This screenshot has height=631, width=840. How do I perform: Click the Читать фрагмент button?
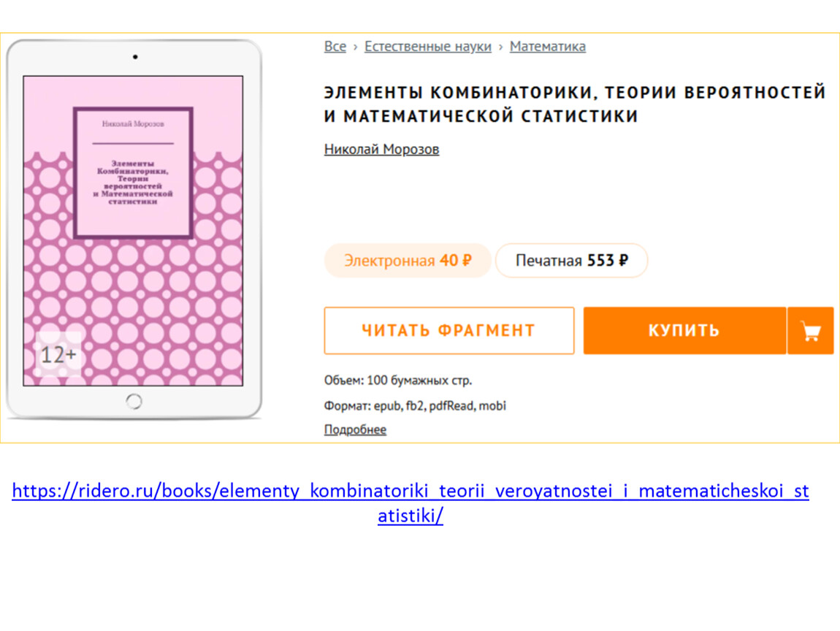449,331
